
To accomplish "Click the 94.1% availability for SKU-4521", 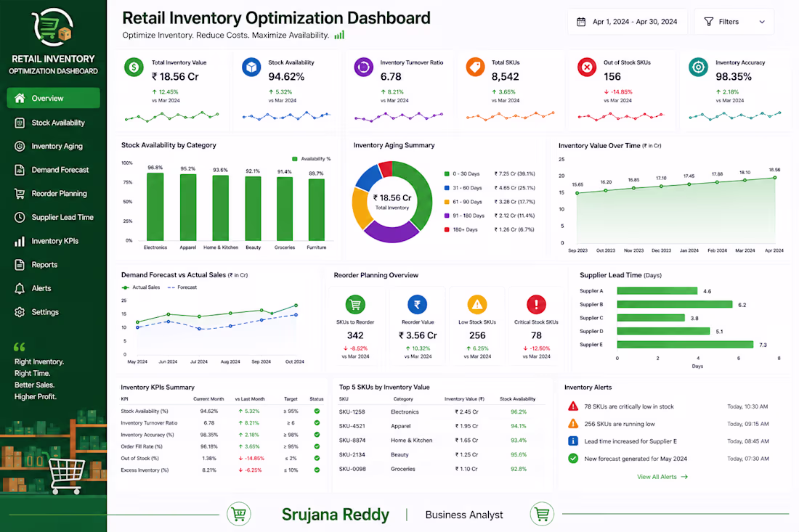I will pyautogui.click(x=518, y=426).
